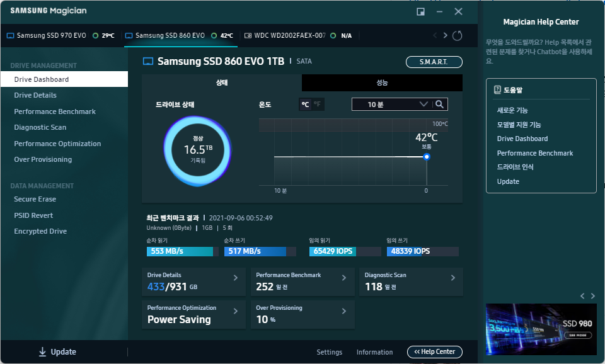Open Drive Dashboard in sidebar
This screenshot has height=364, width=605.
(64, 79)
